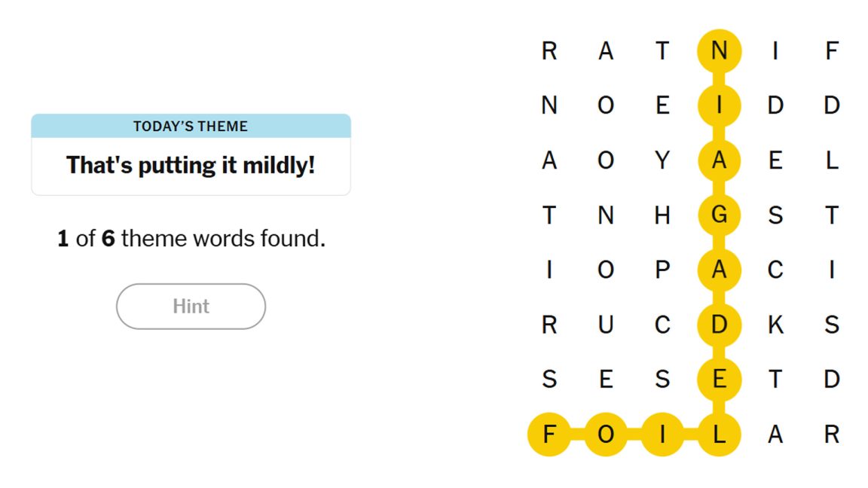Click the highlighted F at bottom-left of grid

point(549,434)
